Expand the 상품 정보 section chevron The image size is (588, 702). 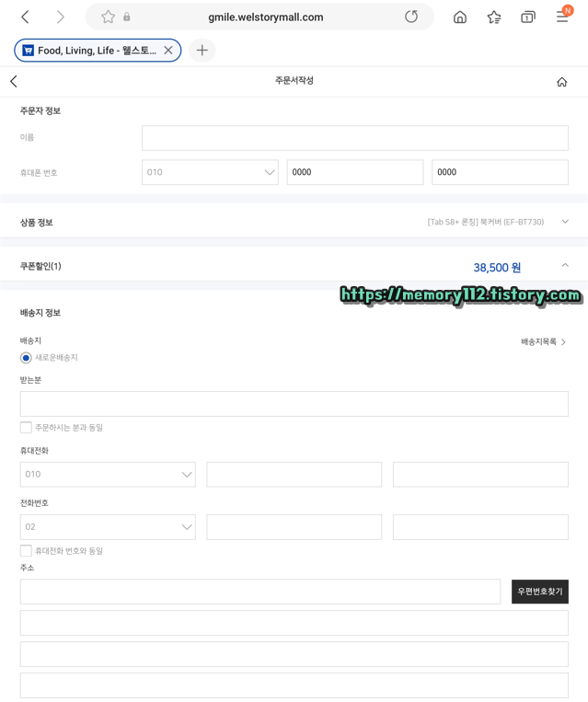click(565, 222)
